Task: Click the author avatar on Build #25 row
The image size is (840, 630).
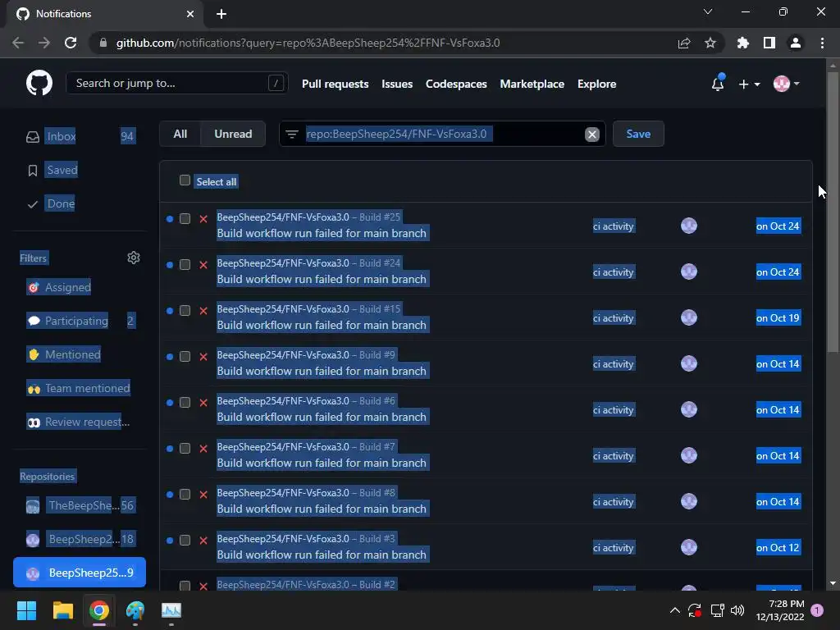Action: (x=689, y=226)
